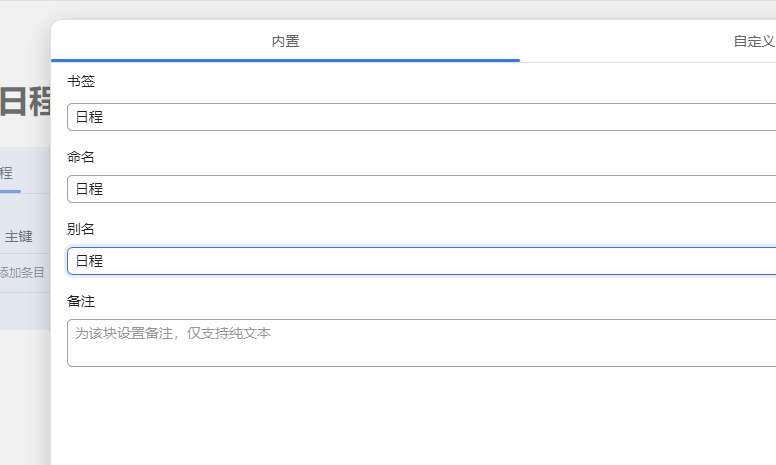Open the 自定义 attributes tab
Image resolution: width=776 pixels, height=465 pixels.
click(753, 41)
